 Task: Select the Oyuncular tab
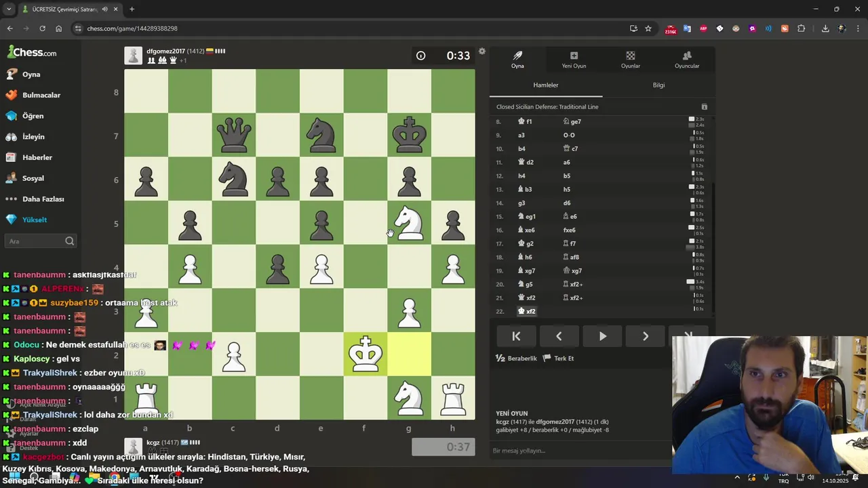tap(687, 60)
